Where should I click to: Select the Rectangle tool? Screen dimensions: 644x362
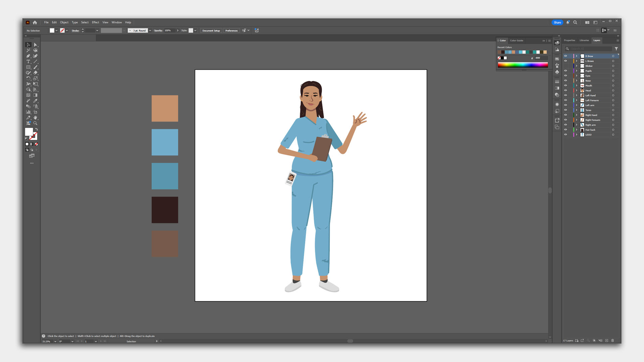click(x=29, y=67)
